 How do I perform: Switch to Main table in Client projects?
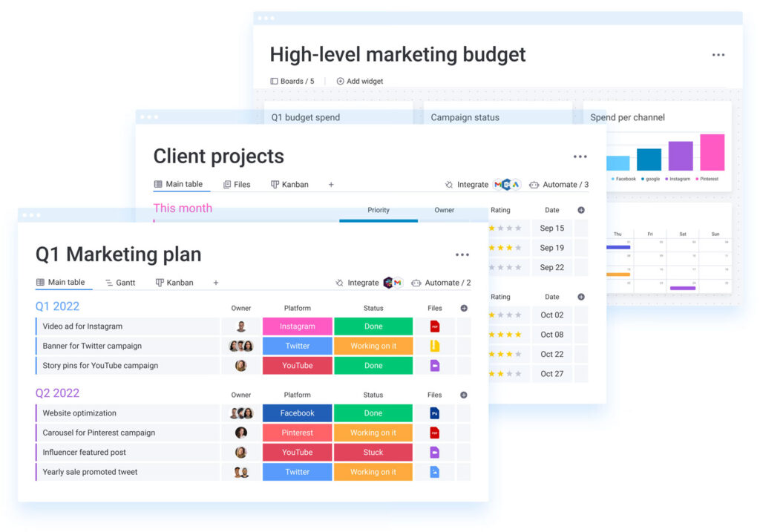point(178,184)
